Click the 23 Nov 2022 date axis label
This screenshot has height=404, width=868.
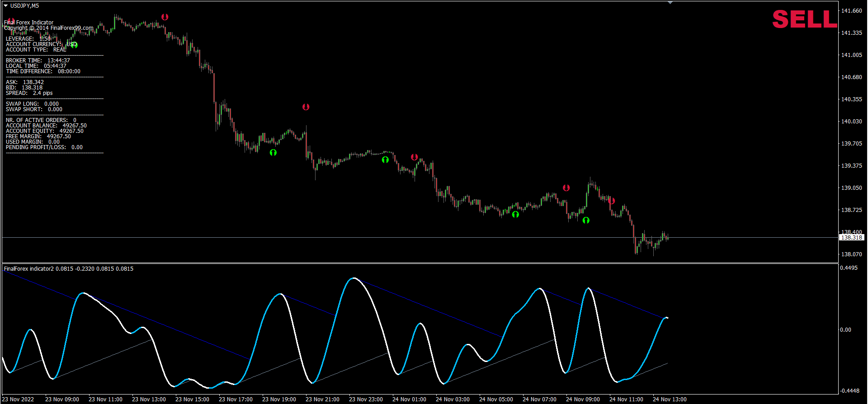[19, 399]
